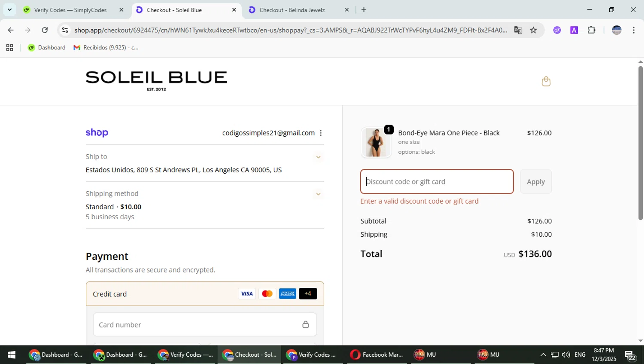The height and width of the screenshot is (364, 644).
Task: Show hidden system tray icons
Action: pos(543,355)
